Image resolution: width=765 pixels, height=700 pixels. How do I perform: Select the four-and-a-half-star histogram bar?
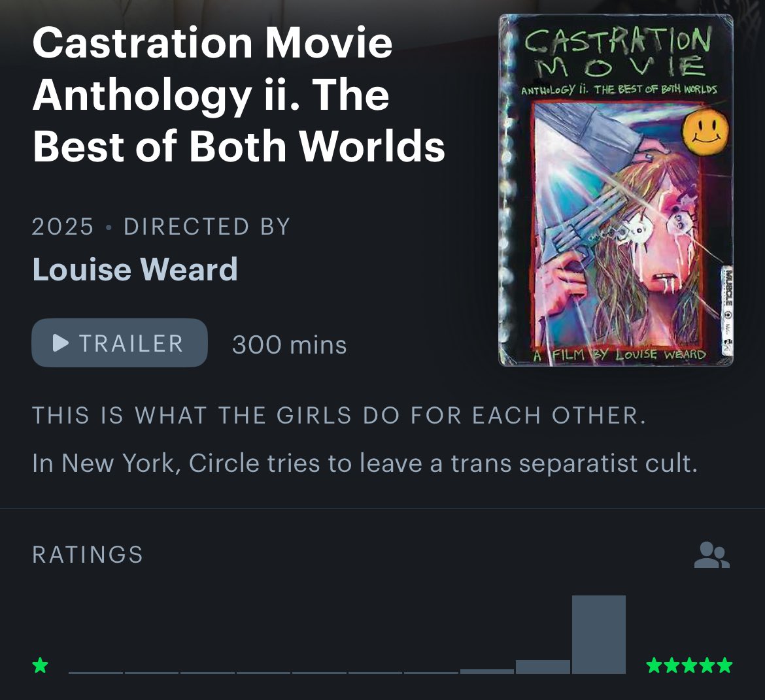543,667
